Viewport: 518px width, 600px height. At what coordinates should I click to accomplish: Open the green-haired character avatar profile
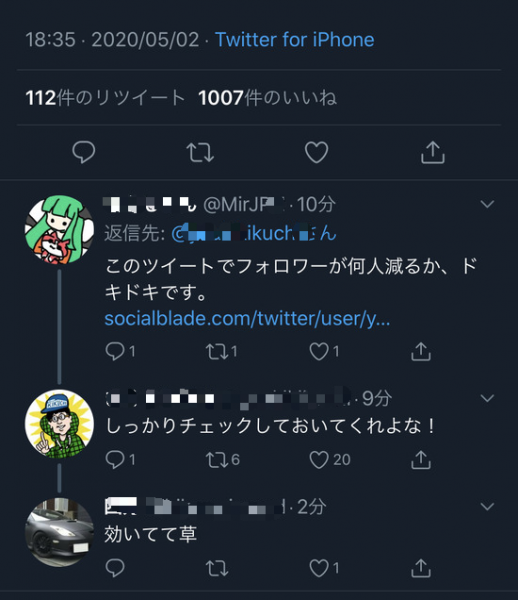(59, 230)
